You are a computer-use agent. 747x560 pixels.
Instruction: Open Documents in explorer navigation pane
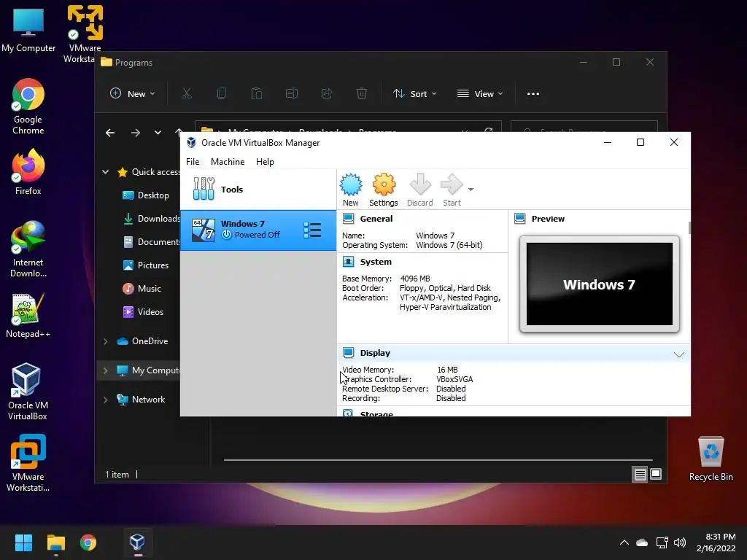pyautogui.click(x=152, y=242)
